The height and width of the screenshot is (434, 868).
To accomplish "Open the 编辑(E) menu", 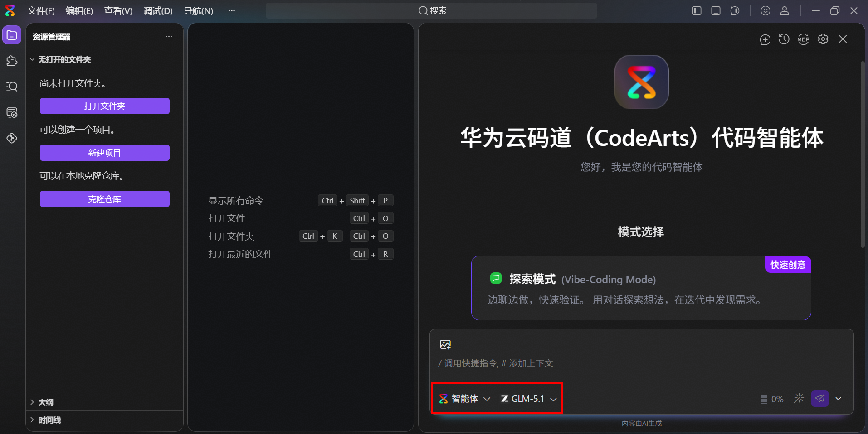I will coord(79,11).
